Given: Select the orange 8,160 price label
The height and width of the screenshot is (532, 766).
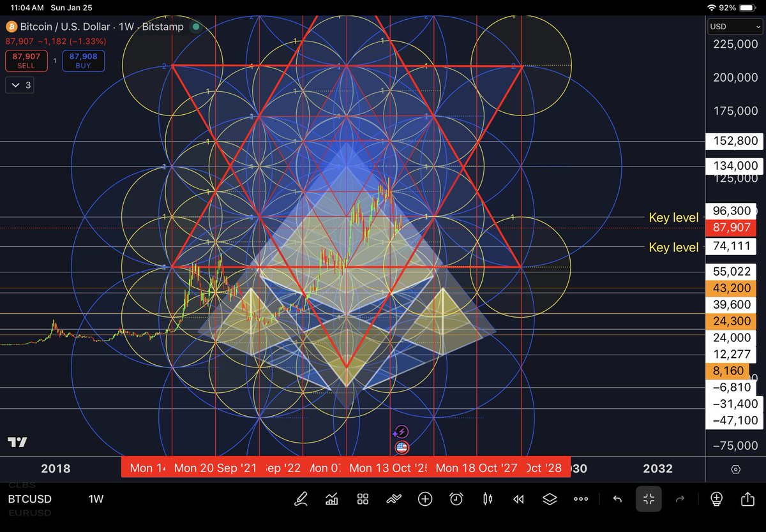Looking at the screenshot, I should coord(728,371).
